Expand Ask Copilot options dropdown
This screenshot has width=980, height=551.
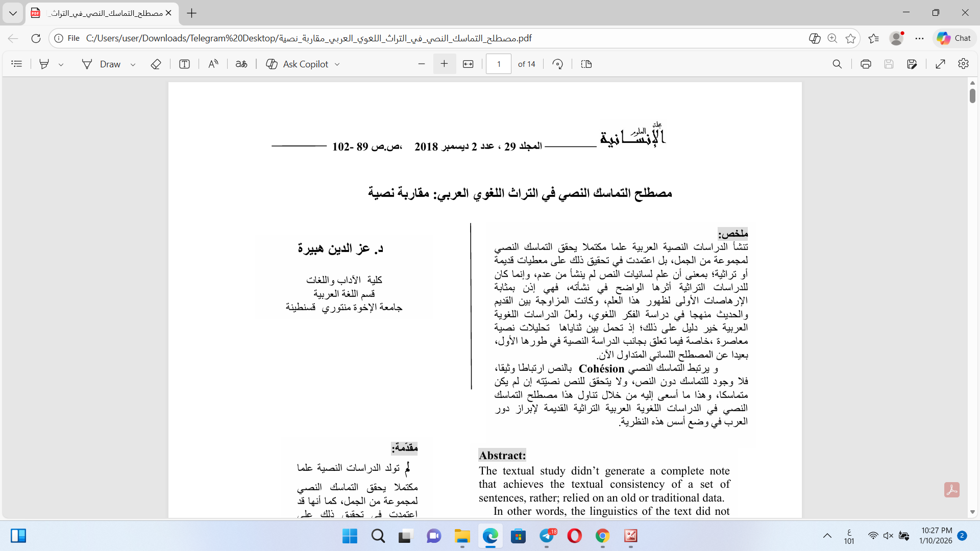pos(337,64)
